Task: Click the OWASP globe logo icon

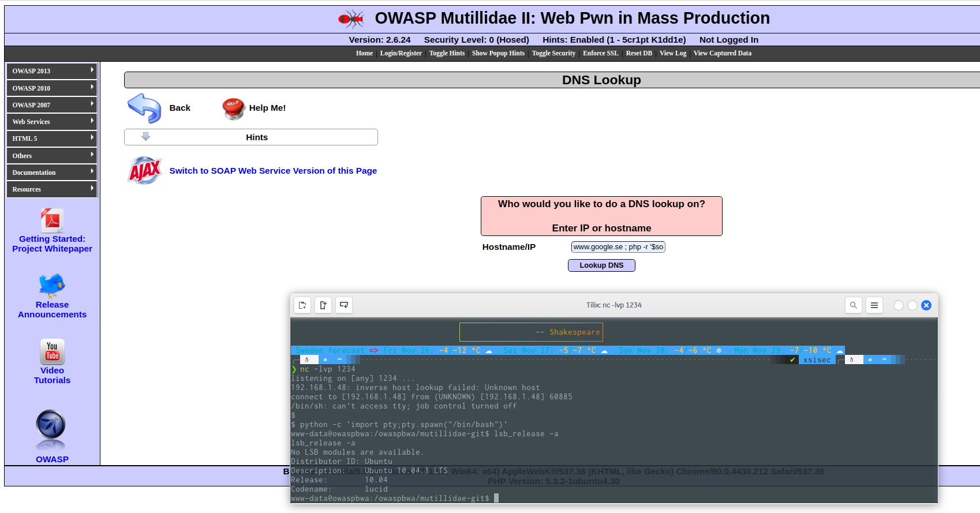Action: click(x=51, y=430)
